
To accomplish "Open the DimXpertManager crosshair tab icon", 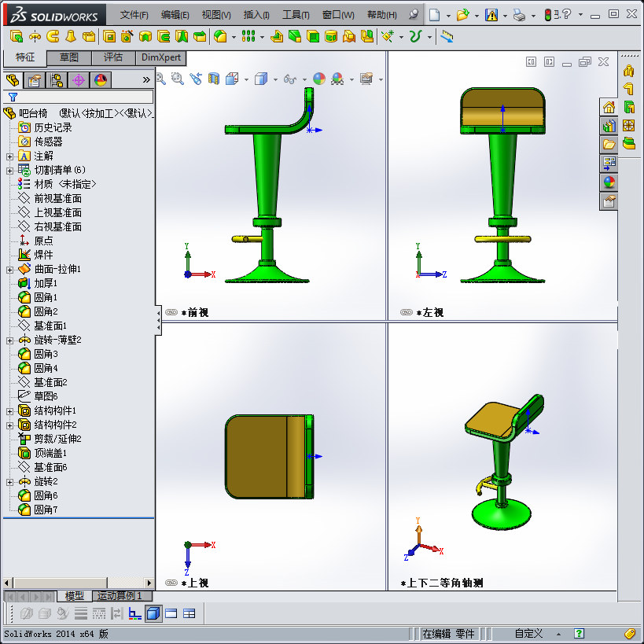I will 79,80.
